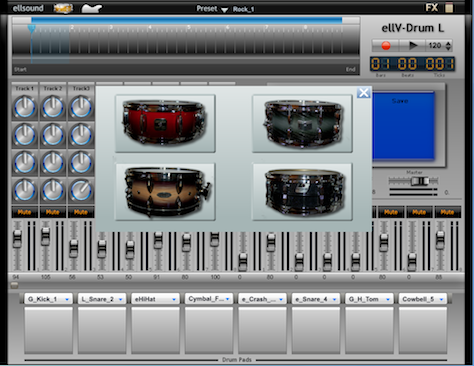Image resolution: width=474 pixels, height=366 pixels.
Task: Mute the channel with fader value 88
Action: point(447,212)
